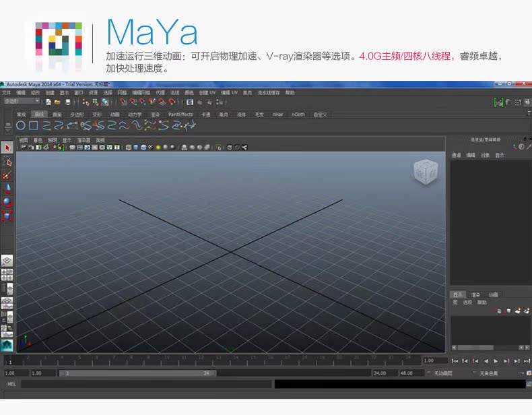Select the arrow Select tool in toolbox
This screenshot has width=532, height=415.
pyautogui.click(x=7, y=148)
